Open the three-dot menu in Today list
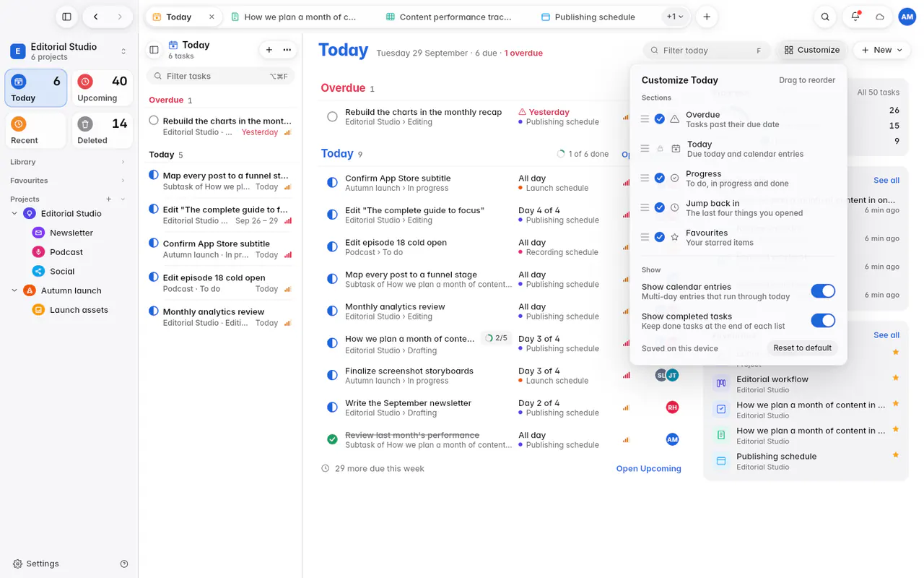This screenshot has width=924, height=578. 287,50
